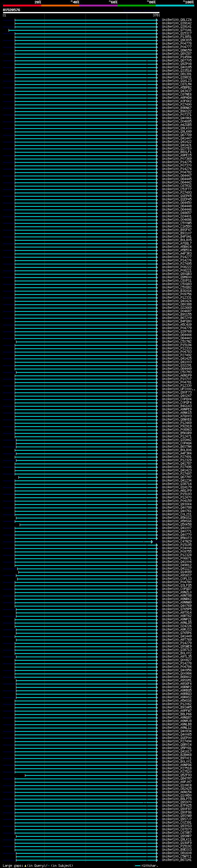Image resolution: width=197 pixels, height=868 pixels.
Task: Click the UniRef100_C6TD73 label
Action: [x=177, y=829]
